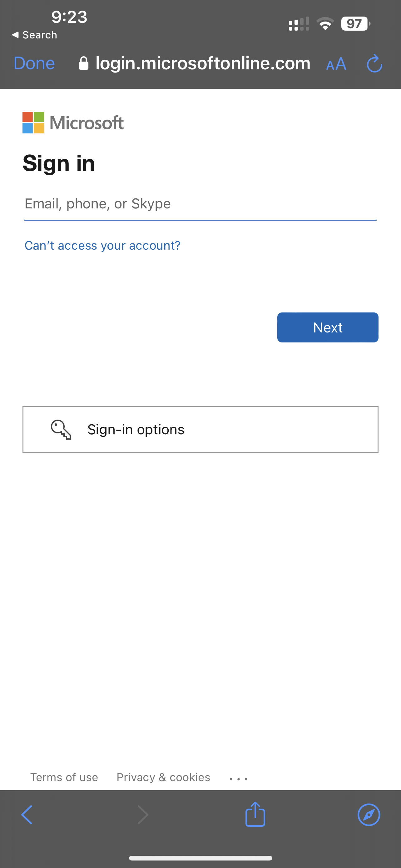The width and height of the screenshot is (401, 868).
Task: Open the Can't access your account link
Action: coord(102,246)
